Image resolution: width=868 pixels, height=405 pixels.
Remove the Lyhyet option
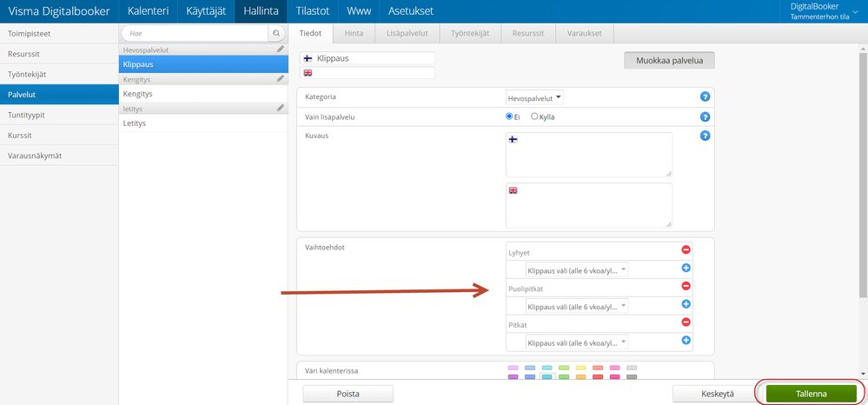(x=686, y=250)
